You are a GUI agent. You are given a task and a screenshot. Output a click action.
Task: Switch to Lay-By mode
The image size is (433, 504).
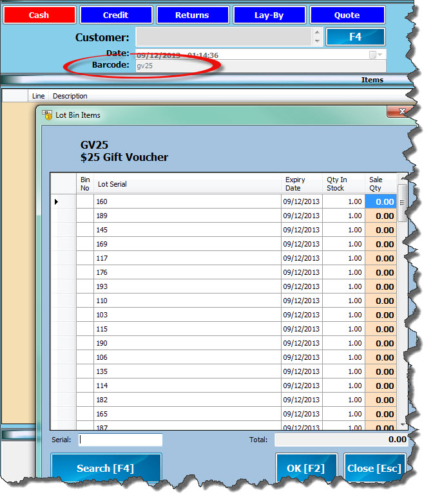pos(269,15)
